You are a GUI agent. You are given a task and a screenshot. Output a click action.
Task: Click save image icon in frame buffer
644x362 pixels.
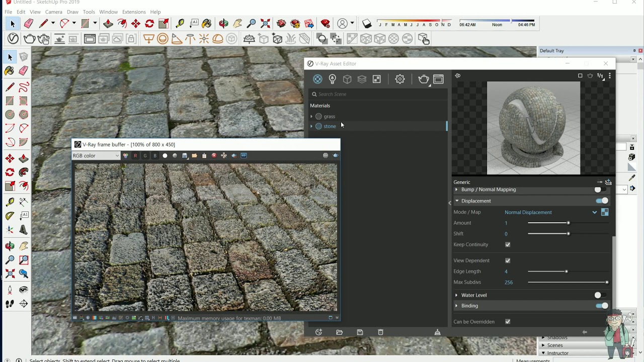(x=185, y=156)
